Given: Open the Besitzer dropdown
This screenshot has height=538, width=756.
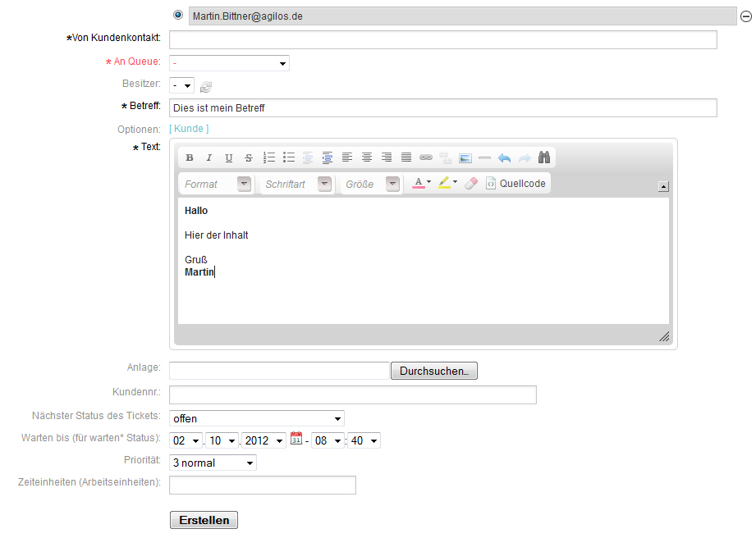Looking at the screenshot, I should point(181,86).
